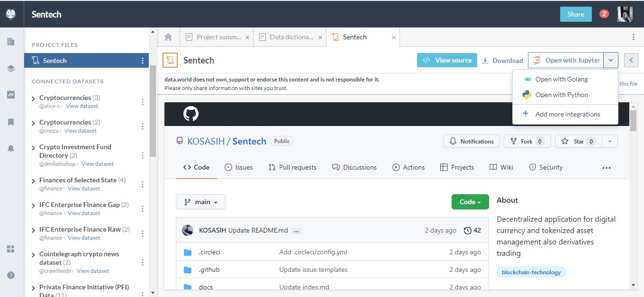Screen dimensions: 644x297
Task: Open options for Cointelegraph crypto news dataset
Action: [x=143, y=262]
